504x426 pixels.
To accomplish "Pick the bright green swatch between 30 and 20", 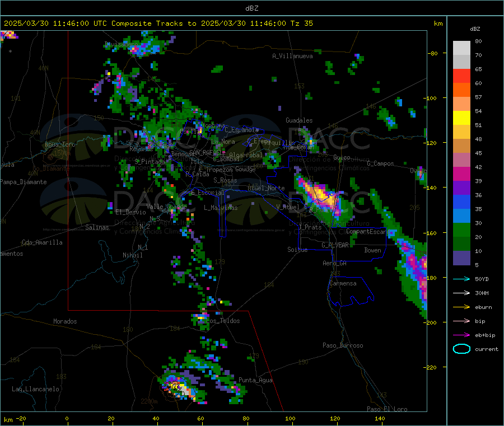I will pos(461,230).
